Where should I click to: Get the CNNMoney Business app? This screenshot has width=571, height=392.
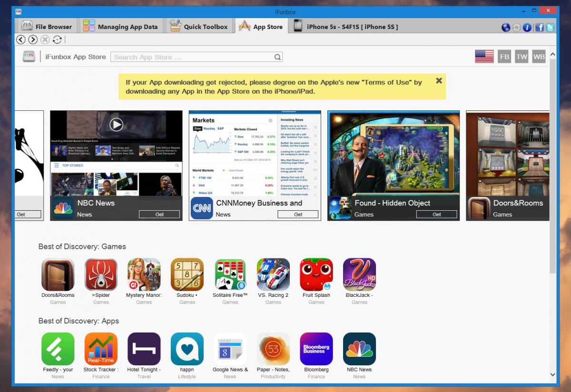pyautogui.click(x=298, y=215)
